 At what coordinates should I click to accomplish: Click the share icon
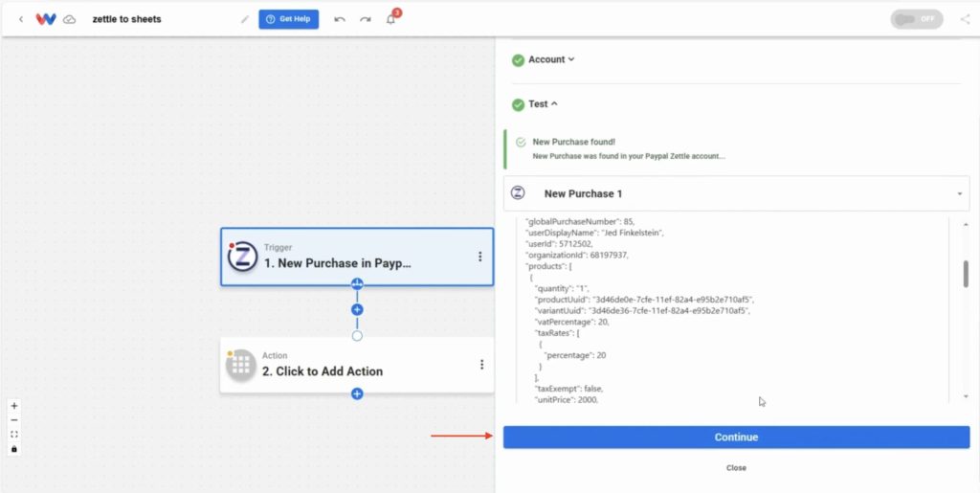[965, 19]
